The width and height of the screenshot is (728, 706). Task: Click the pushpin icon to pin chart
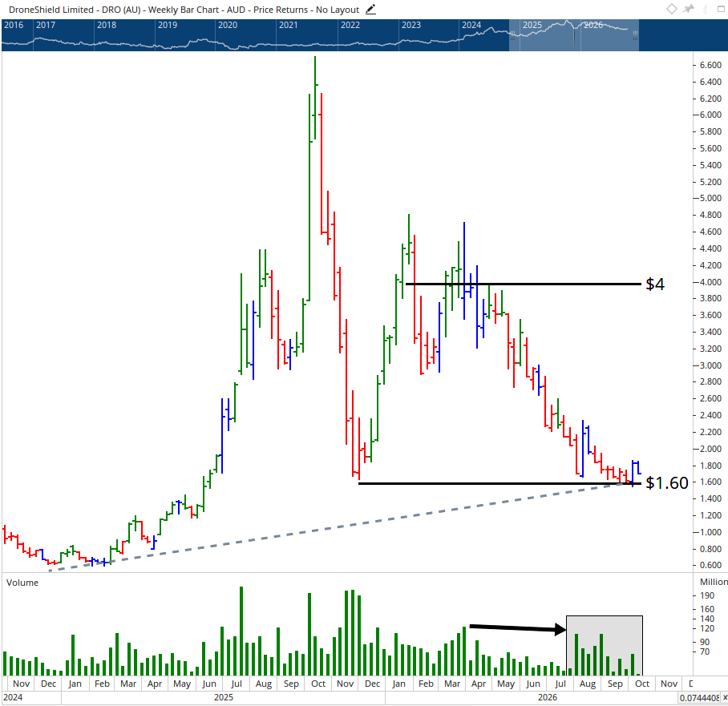pyautogui.click(x=689, y=9)
